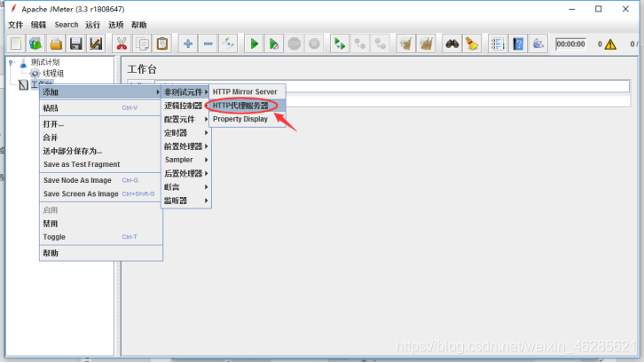The height and width of the screenshot is (363, 644).
Task: Click the New test plan icon
Action: (16, 43)
